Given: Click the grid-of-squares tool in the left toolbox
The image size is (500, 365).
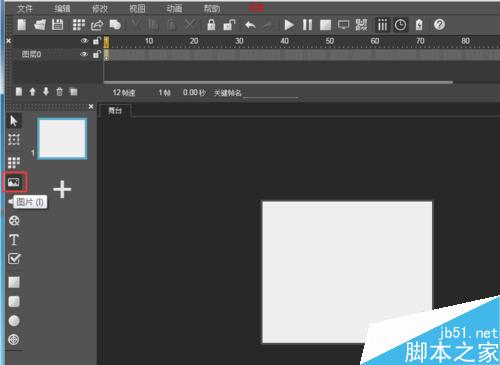Looking at the screenshot, I should pos(14,163).
